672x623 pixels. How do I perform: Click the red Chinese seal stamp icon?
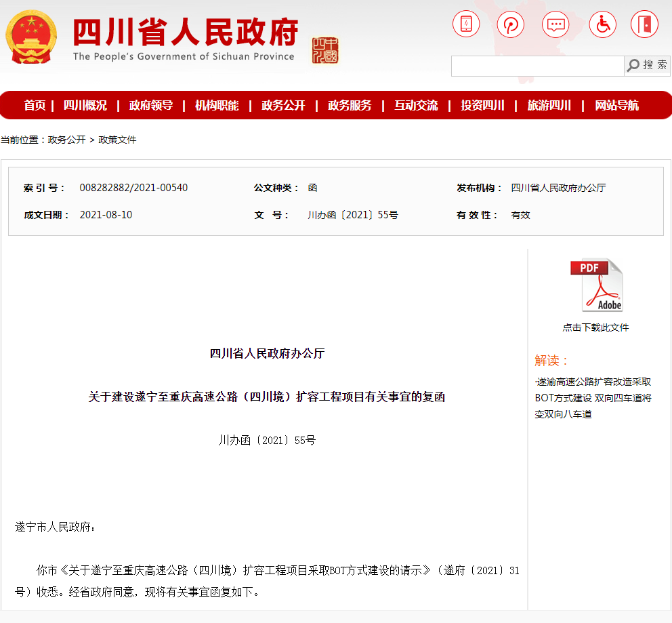pos(325,50)
